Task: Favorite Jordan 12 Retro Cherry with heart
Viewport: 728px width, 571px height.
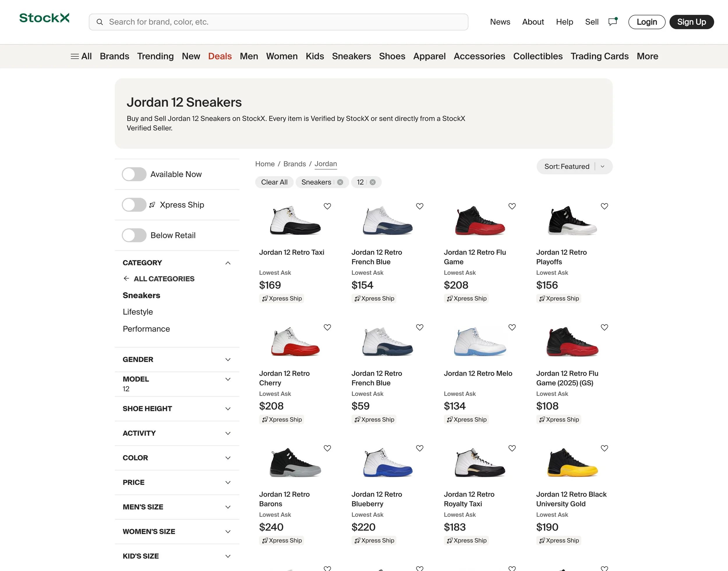Action: [327, 327]
